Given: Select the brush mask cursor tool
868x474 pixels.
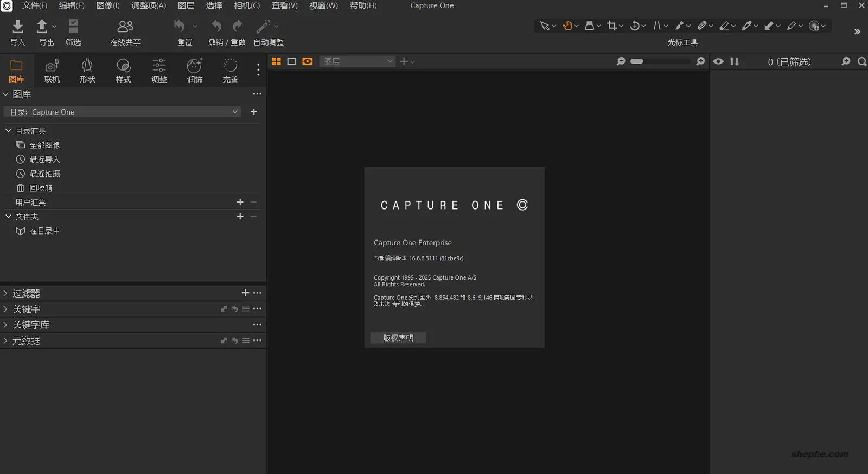Looking at the screenshot, I should [x=679, y=26].
